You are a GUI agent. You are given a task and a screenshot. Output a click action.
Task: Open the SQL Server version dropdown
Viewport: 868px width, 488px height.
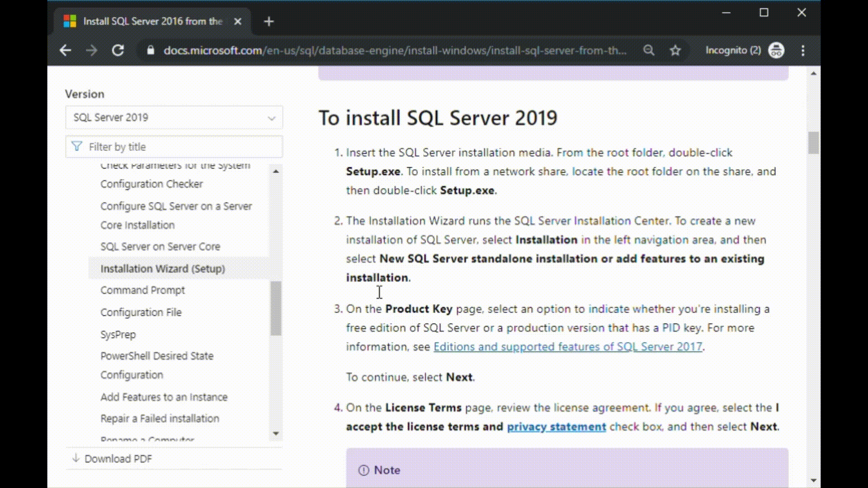(173, 117)
